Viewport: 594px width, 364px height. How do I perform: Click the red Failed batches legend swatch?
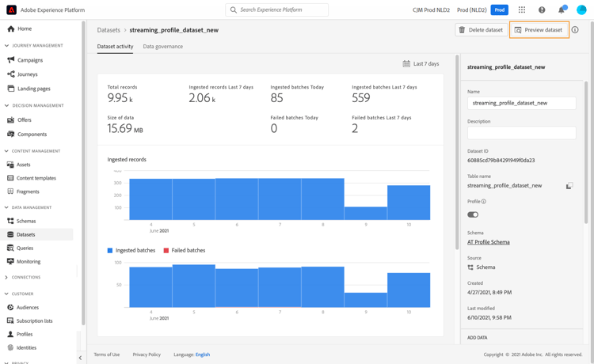(x=166, y=251)
